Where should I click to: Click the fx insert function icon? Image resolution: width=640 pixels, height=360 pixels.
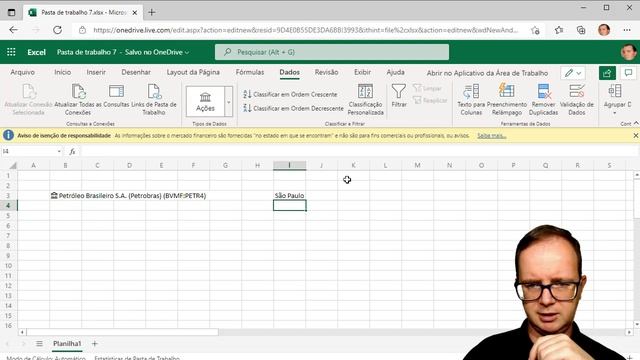point(72,151)
